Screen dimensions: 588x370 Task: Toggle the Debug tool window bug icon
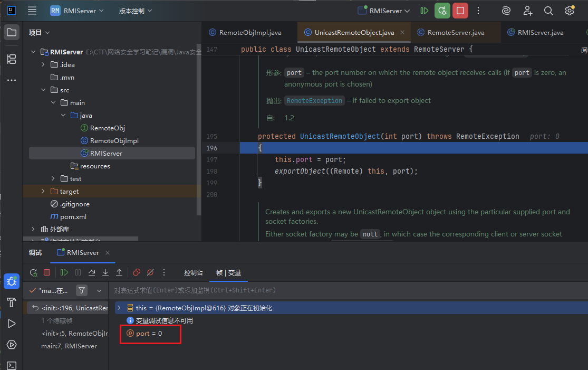(x=11, y=281)
